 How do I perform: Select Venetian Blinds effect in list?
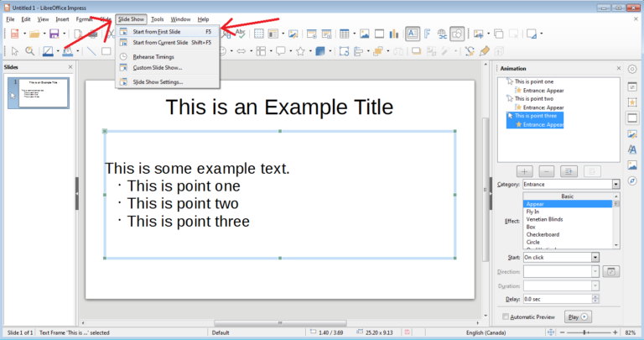543,219
